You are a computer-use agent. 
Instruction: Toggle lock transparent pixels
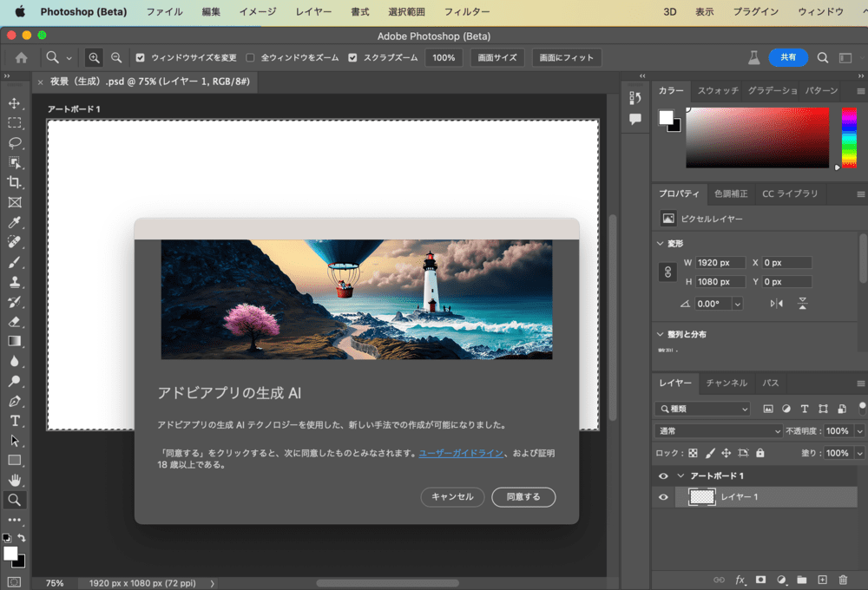(x=693, y=453)
